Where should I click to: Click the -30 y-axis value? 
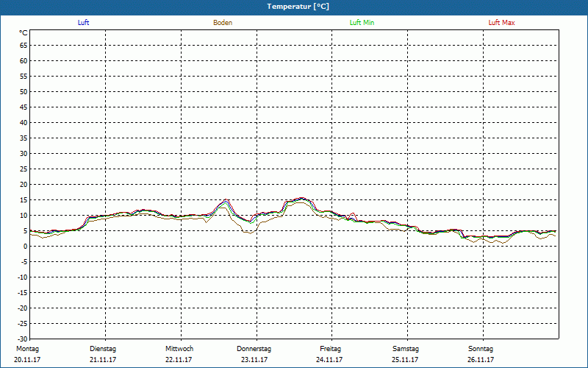coord(23,339)
